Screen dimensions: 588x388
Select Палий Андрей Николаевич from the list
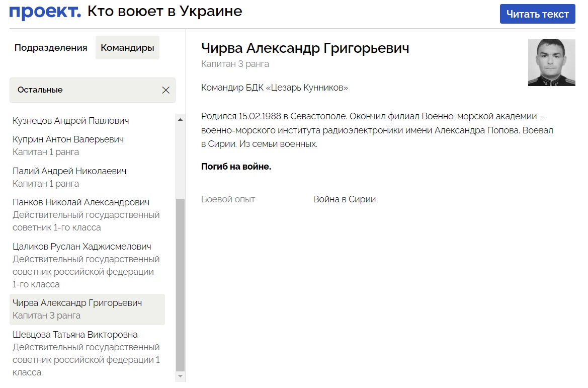69,171
